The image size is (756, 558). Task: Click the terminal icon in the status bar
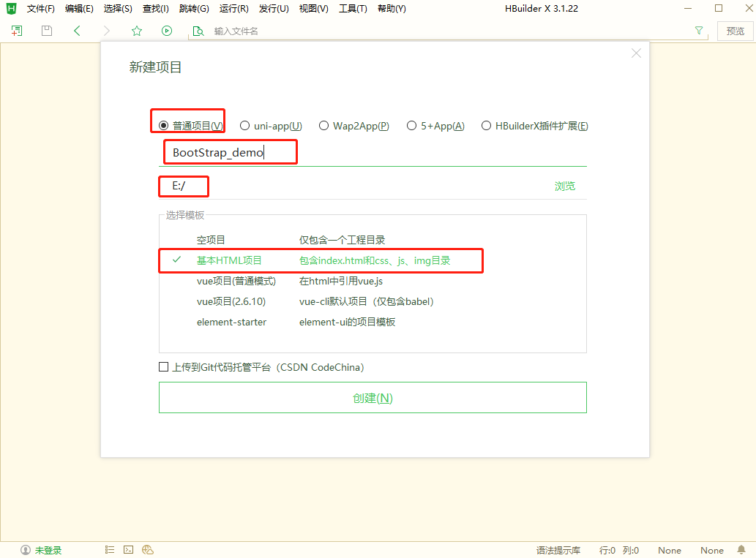coord(128,549)
